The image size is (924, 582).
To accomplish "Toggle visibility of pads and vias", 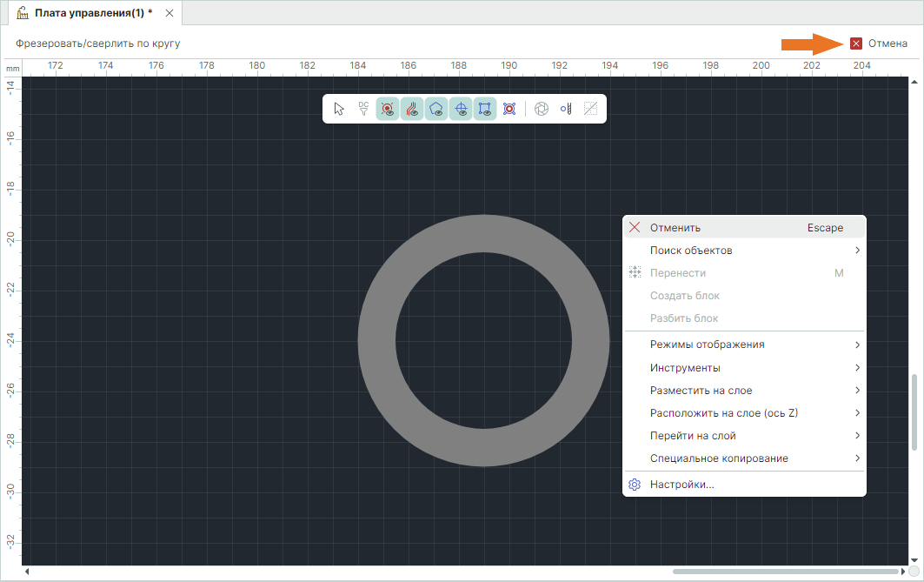I will pos(388,109).
